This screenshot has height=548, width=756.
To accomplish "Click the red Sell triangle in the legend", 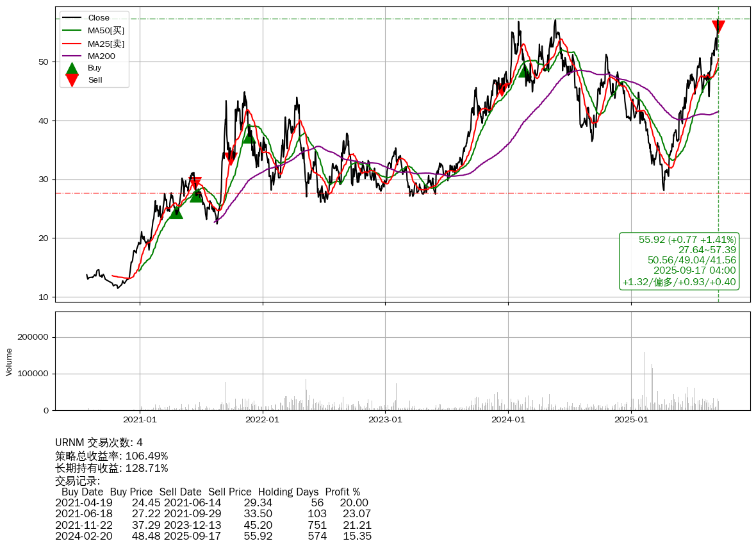I will click(72, 80).
